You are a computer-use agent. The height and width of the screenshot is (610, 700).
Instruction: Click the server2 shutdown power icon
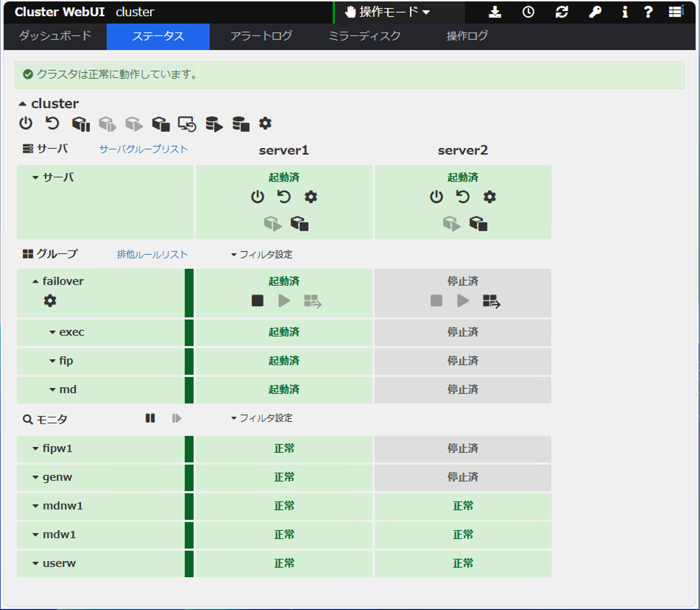(x=436, y=197)
